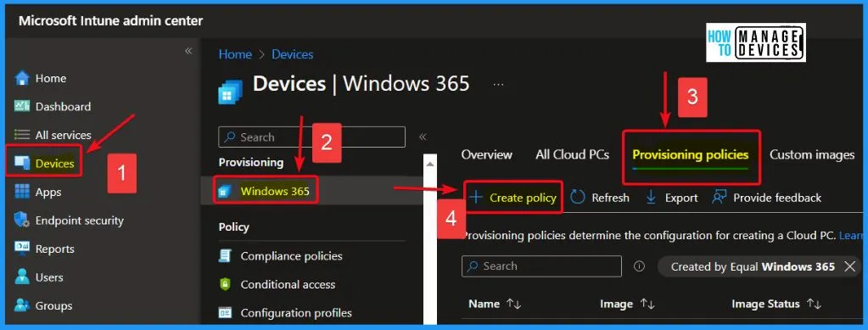Open the Custom images tab
This screenshot has width=868, height=330.
pyautogui.click(x=811, y=154)
